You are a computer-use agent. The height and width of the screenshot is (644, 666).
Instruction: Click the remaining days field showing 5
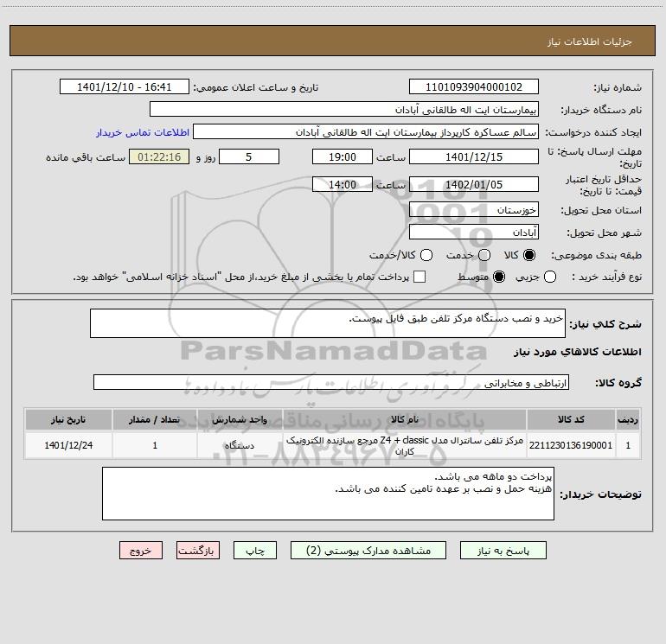[249, 157]
